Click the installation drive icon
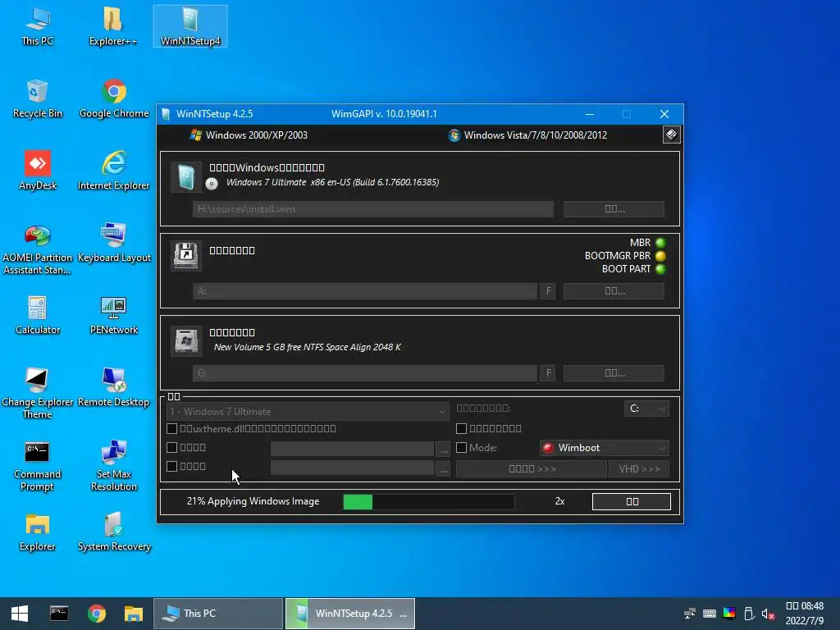Screen dimensions: 840x630 point(186,340)
